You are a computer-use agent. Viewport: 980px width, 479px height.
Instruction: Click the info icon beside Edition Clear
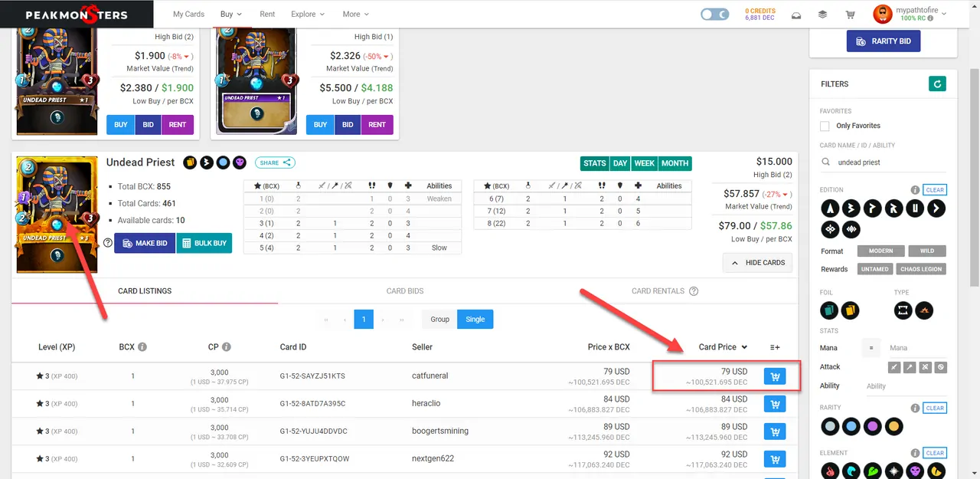915,190
